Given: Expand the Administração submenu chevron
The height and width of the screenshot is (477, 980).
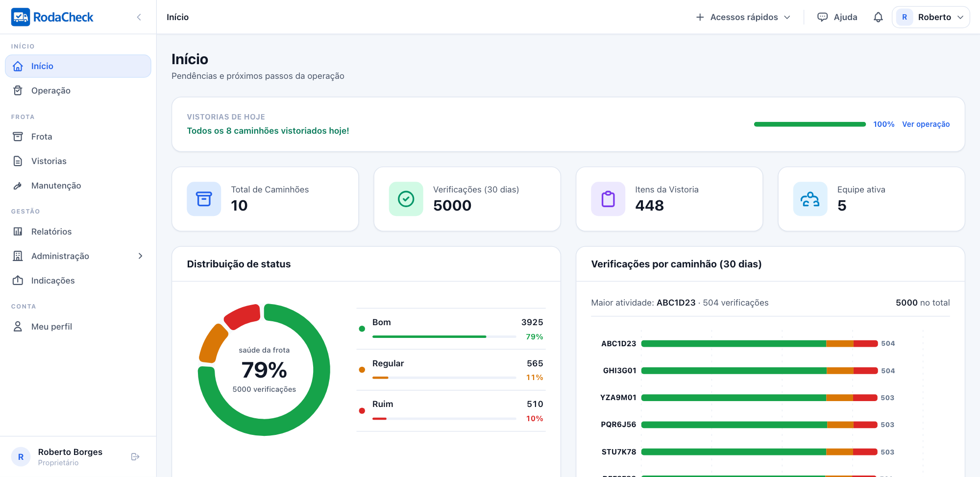Looking at the screenshot, I should coord(141,256).
